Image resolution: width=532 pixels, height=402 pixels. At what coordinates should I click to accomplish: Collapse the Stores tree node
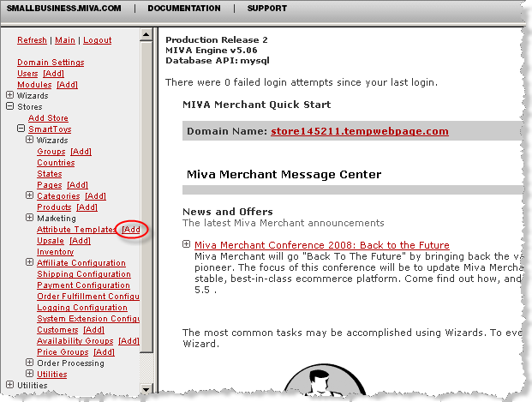9,106
